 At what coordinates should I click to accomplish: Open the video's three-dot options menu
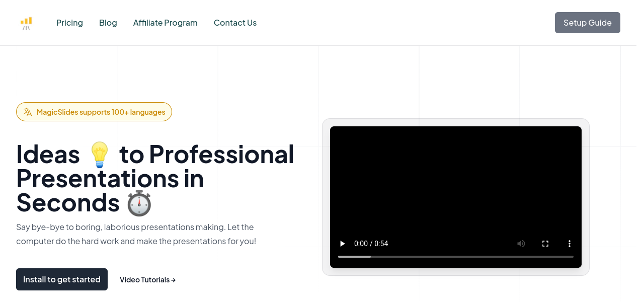point(569,244)
